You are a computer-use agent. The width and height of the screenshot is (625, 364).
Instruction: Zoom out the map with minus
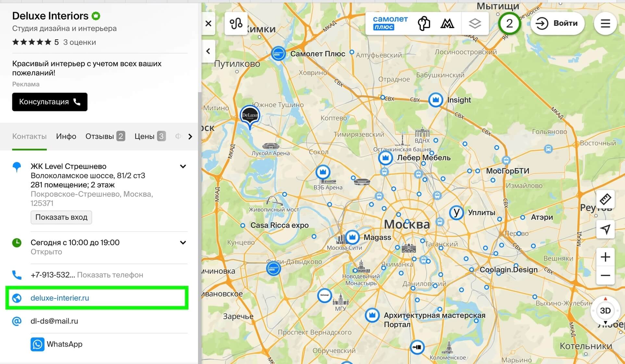(x=605, y=275)
